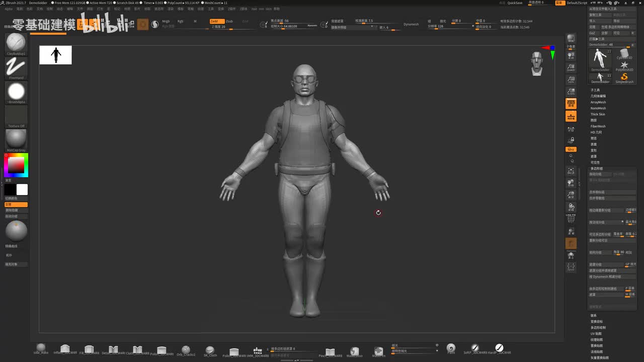Select the Inflate brush on the bottom shelf

pos(65,349)
